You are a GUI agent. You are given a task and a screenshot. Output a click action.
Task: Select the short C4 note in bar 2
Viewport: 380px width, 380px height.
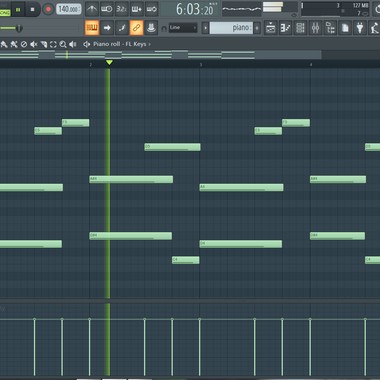186,260
